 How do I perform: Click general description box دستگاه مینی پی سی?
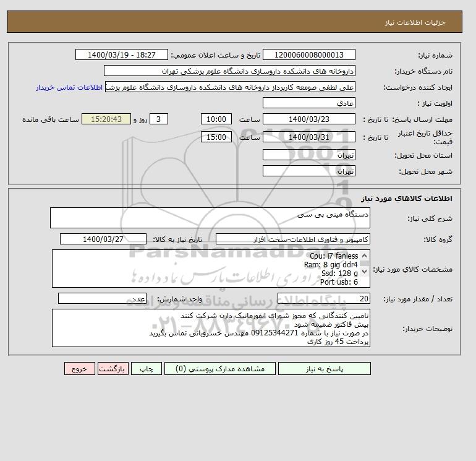coord(210,218)
